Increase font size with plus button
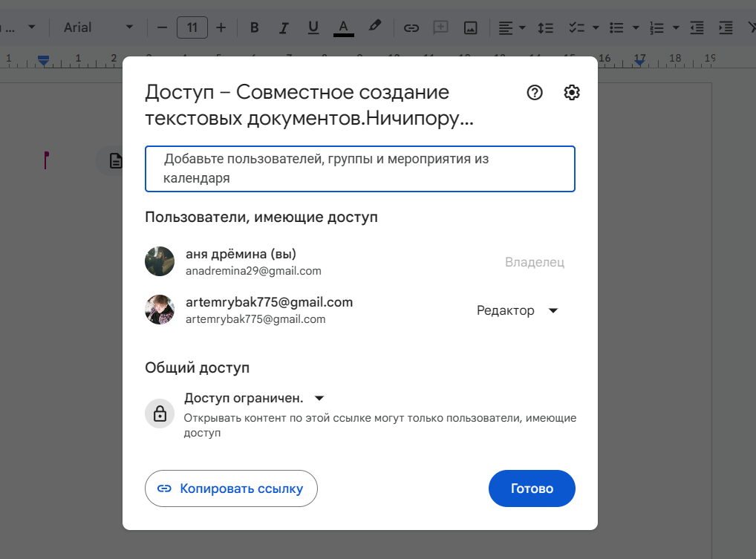The width and height of the screenshot is (756, 559). point(221,27)
